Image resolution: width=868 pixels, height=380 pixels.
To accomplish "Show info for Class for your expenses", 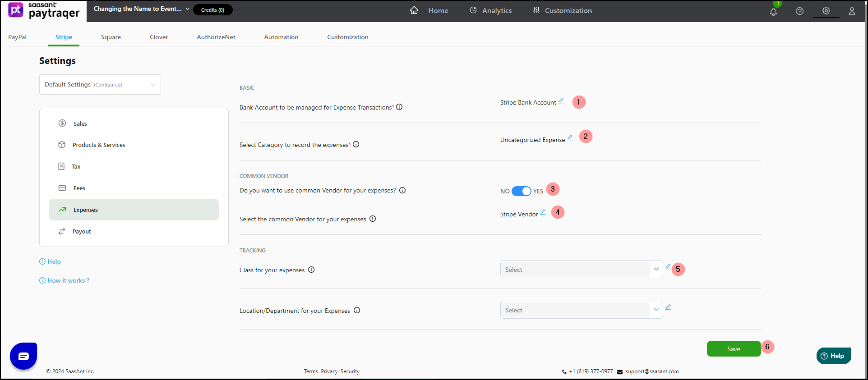I will (311, 270).
